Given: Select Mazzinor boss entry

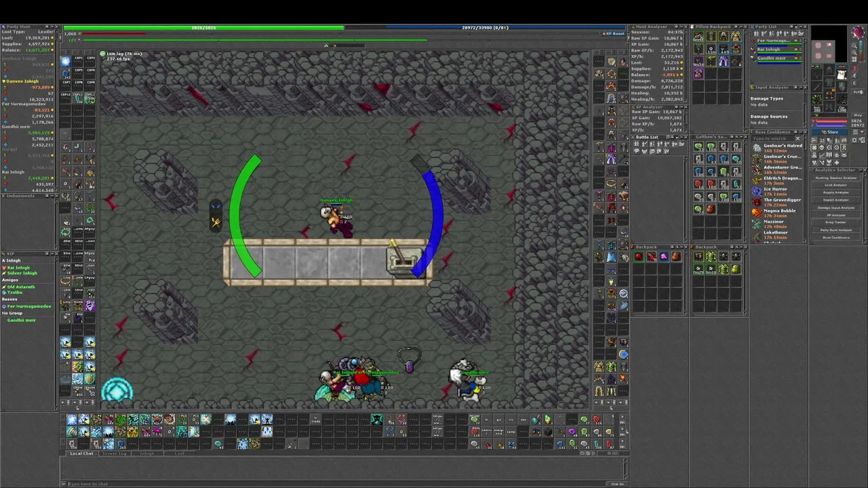Looking at the screenshot, I should tap(777, 224).
